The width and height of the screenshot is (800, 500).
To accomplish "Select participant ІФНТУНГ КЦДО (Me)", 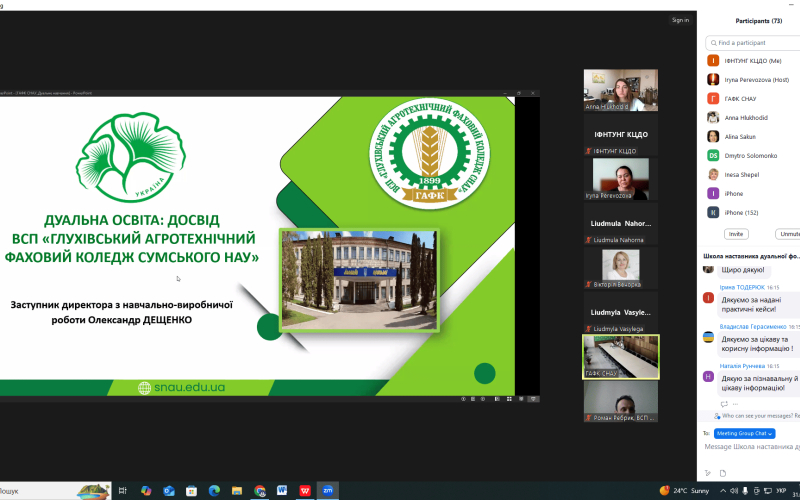I will pos(753,61).
